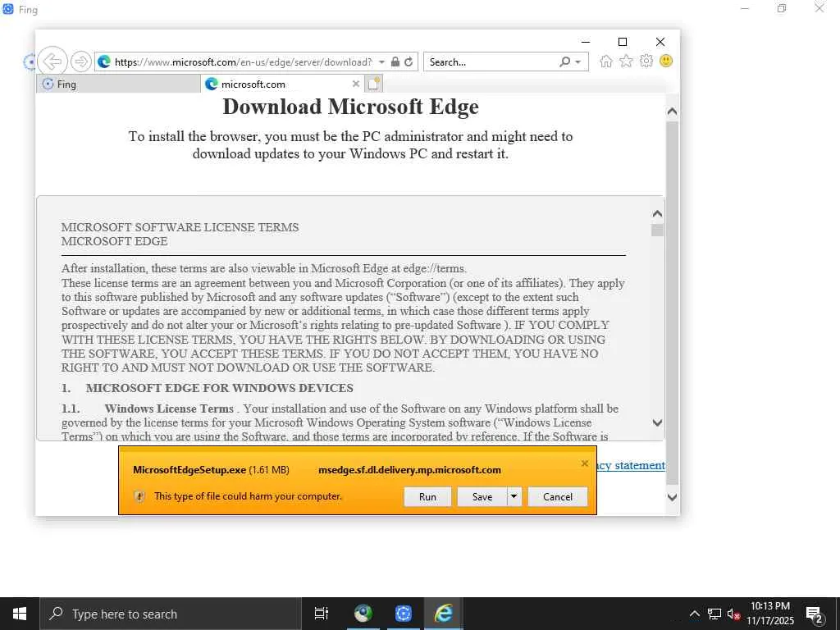Expand the search provider dropdown arrow

(578, 62)
